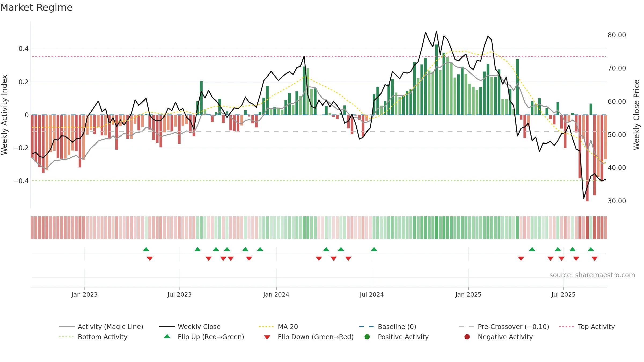Select the Market Regime chart title
The width and height of the screenshot is (644, 362).
[36, 8]
